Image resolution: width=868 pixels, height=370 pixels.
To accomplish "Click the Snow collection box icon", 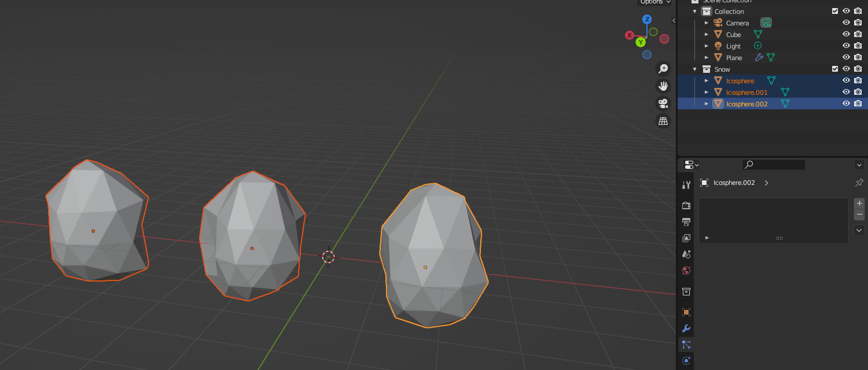I will (707, 69).
